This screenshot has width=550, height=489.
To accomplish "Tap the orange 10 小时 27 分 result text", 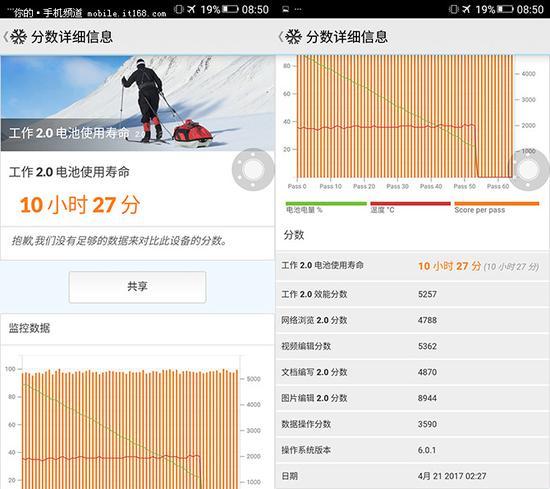I will click(x=80, y=205).
